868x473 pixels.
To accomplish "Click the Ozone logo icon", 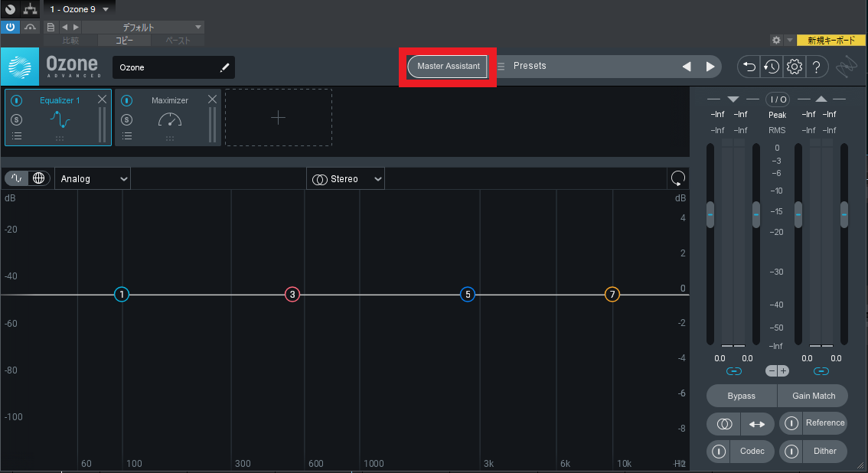I will coord(20,67).
